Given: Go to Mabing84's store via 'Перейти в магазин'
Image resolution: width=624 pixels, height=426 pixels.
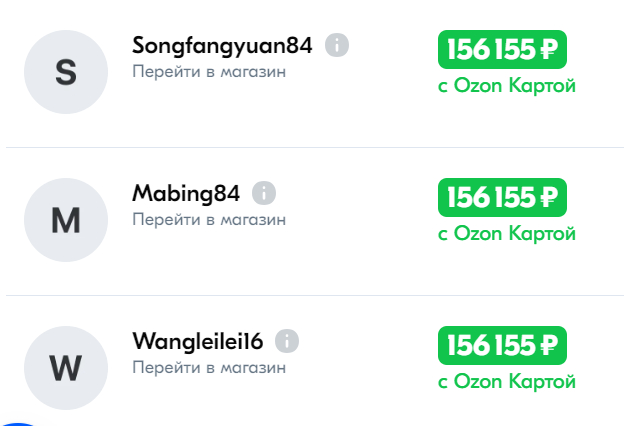Looking at the screenshot, I should click(x=209, y=219).
